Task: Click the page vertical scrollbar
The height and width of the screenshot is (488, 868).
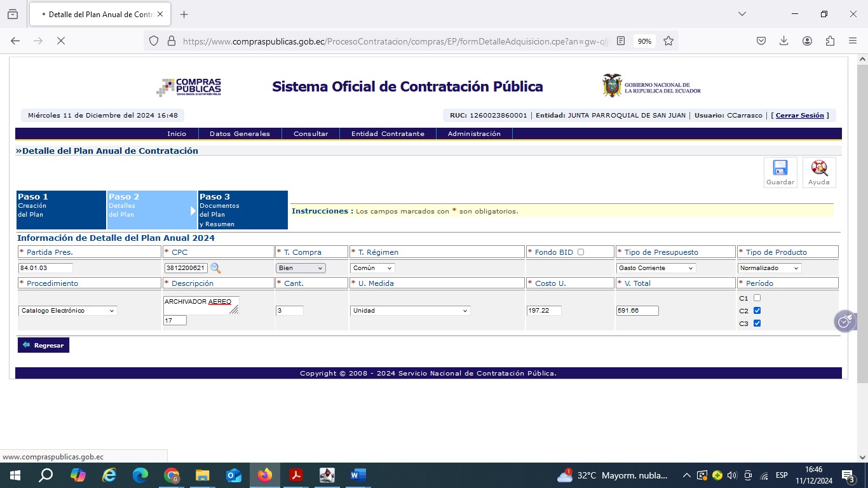Action: pyautogui.click(x=862, y=254)
